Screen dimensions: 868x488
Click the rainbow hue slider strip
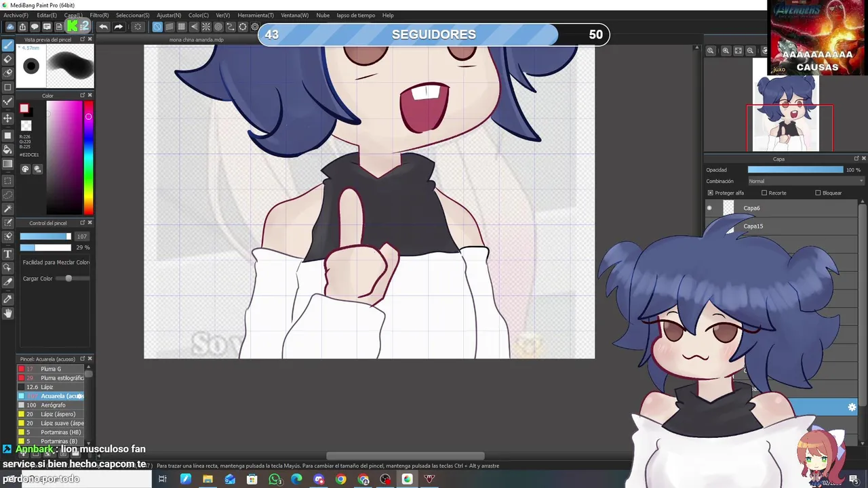coord(88,158)
